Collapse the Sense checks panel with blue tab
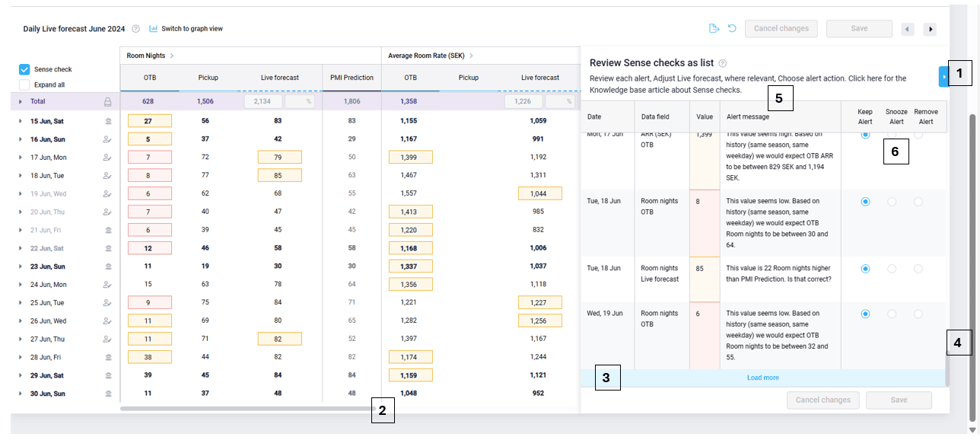The height and width of the screenshot is (440, 980). [943, 76]
